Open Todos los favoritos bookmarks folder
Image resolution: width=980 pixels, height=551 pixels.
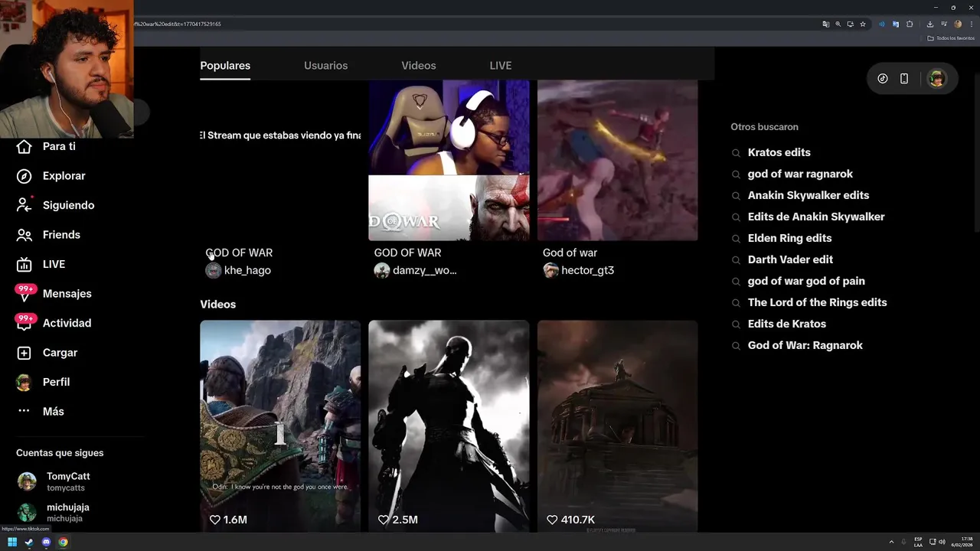(951, 38)
